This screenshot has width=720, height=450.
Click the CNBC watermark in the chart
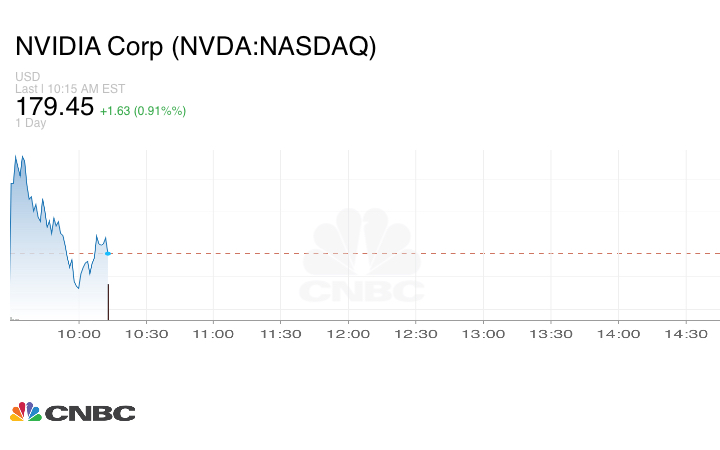point(362,258)
